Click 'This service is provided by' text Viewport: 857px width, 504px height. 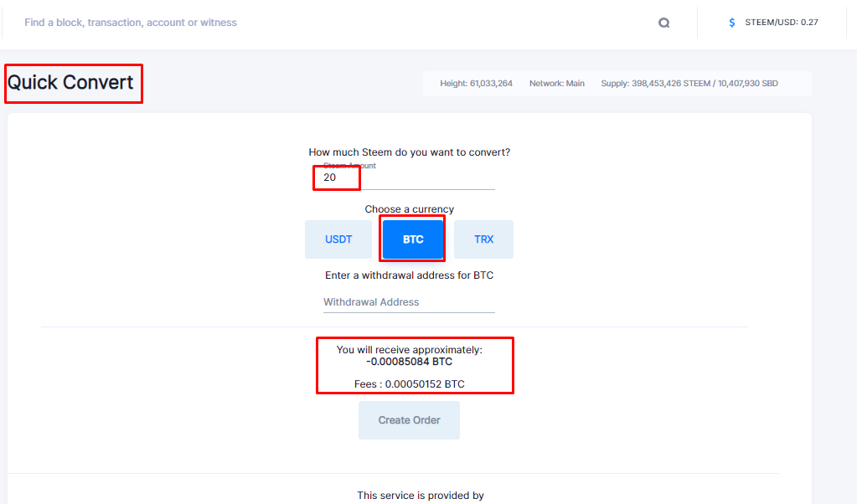(421, 496)
